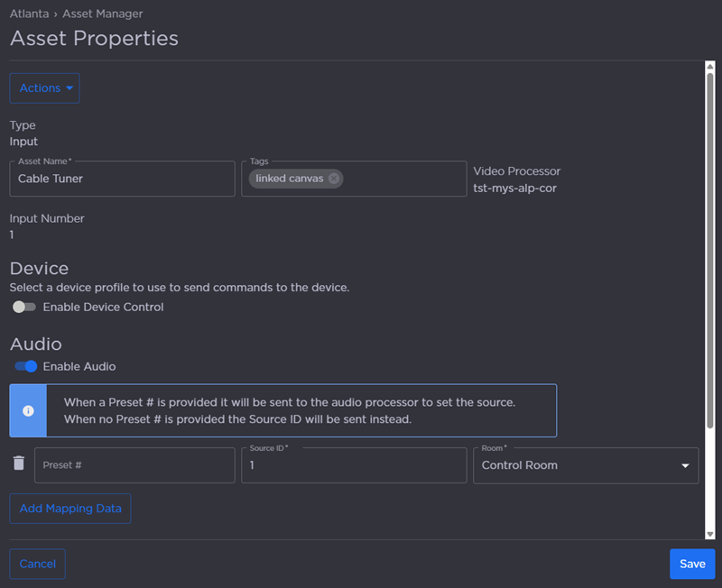This screenshot has width=722, height=588.
Task: Select the Source ID field
Action: [x=354, y=465]
